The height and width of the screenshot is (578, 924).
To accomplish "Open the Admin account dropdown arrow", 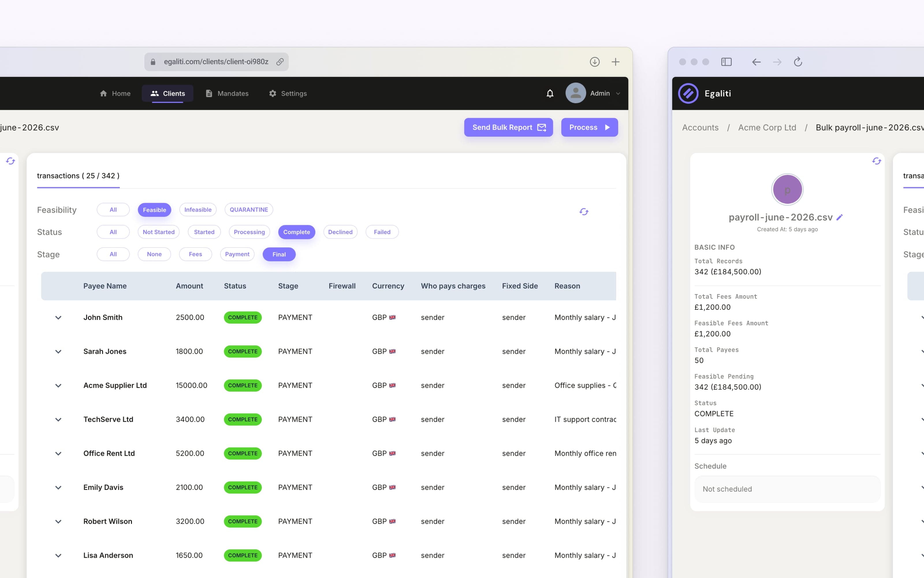I will (618, 94).
